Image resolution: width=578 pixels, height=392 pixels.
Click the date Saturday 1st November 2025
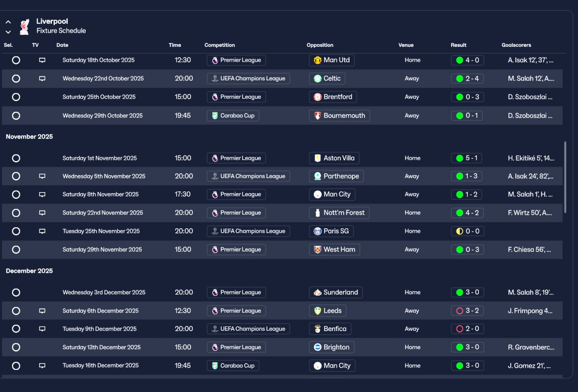100,158
